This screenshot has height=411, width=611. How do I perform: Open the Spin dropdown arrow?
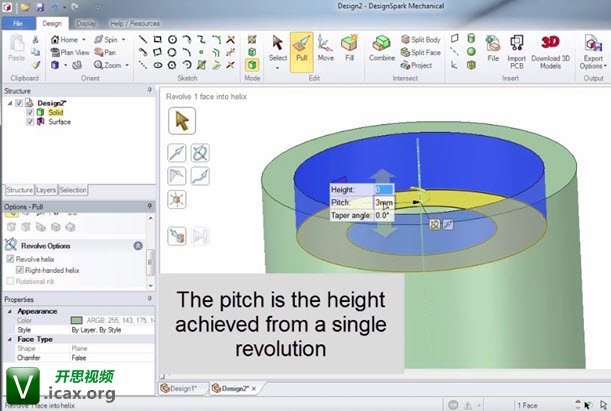[124, 40]
